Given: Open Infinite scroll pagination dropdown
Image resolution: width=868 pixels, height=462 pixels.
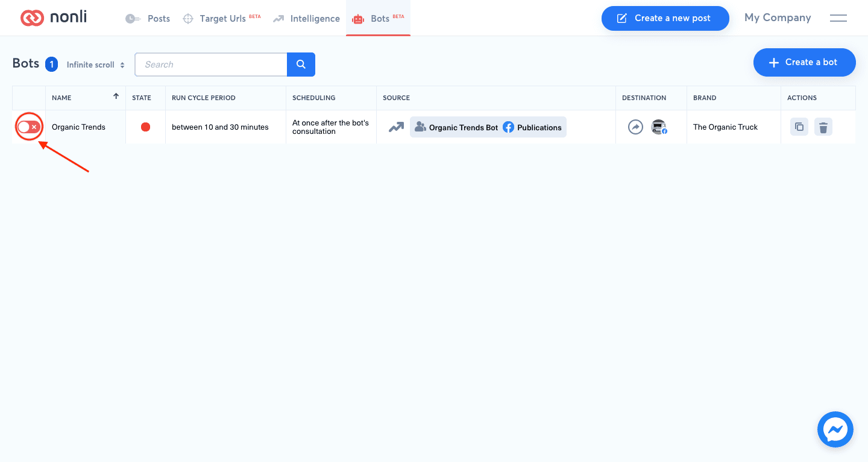Looking at the screenshot, I should 96,65.
